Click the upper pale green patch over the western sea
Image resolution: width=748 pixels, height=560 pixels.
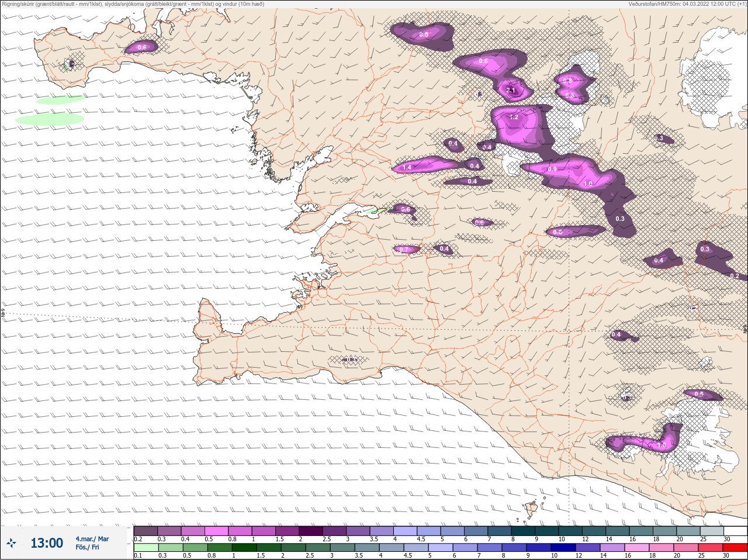pyautogui.click(x=61, y=100)
